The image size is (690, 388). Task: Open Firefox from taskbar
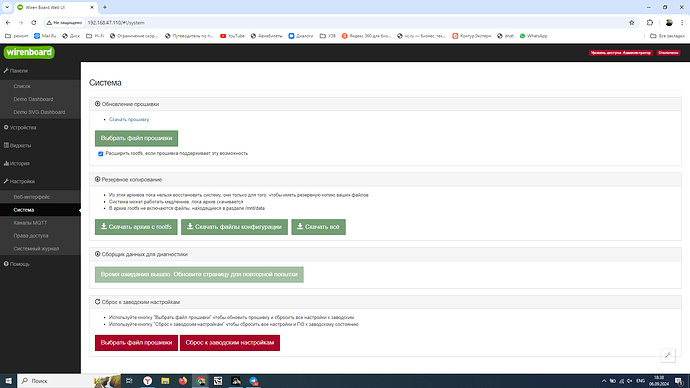pyautogui.click(x=183, y=381)
